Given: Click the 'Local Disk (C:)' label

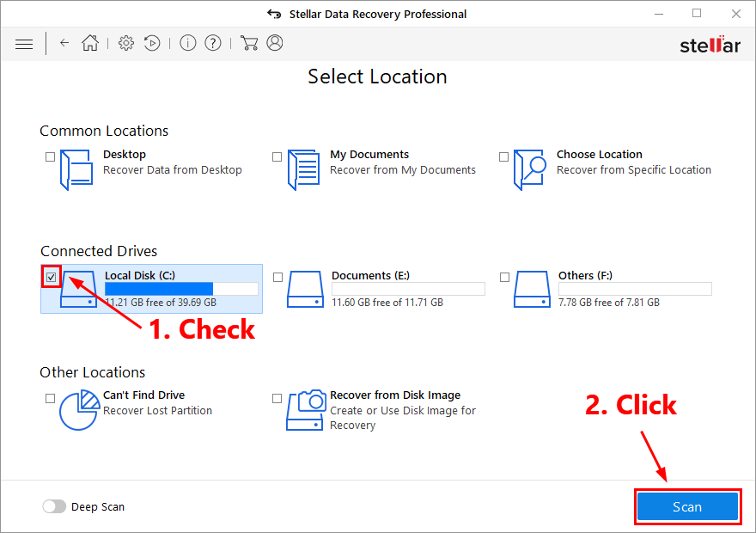Looking at the screenshot, I should [140, 275].
